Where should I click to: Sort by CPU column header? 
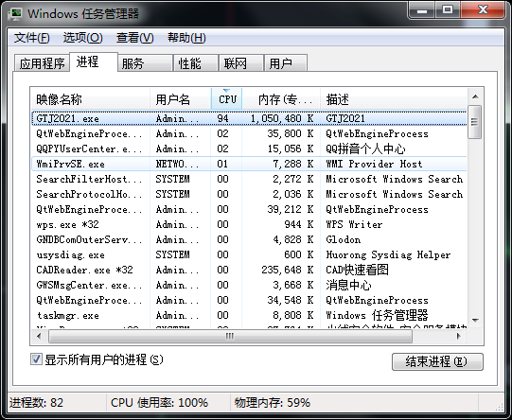pyautogui.click(x=226, y=99)
